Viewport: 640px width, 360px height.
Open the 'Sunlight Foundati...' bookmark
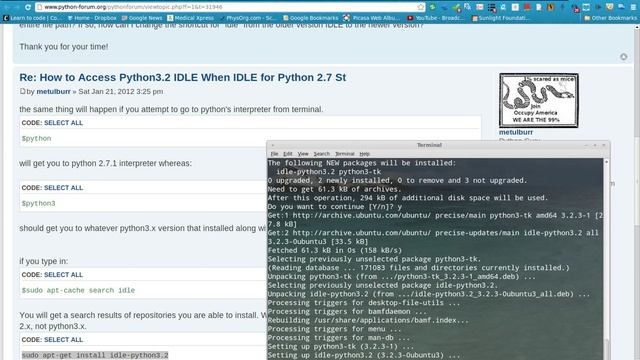(500, 18)
